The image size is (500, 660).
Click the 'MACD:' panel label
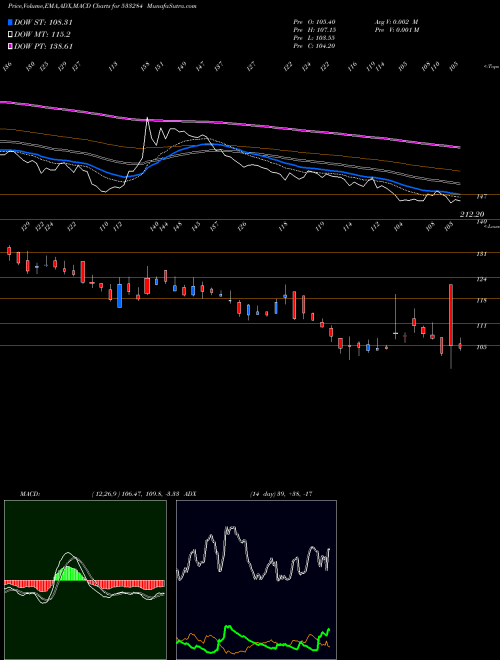point(30,494)
